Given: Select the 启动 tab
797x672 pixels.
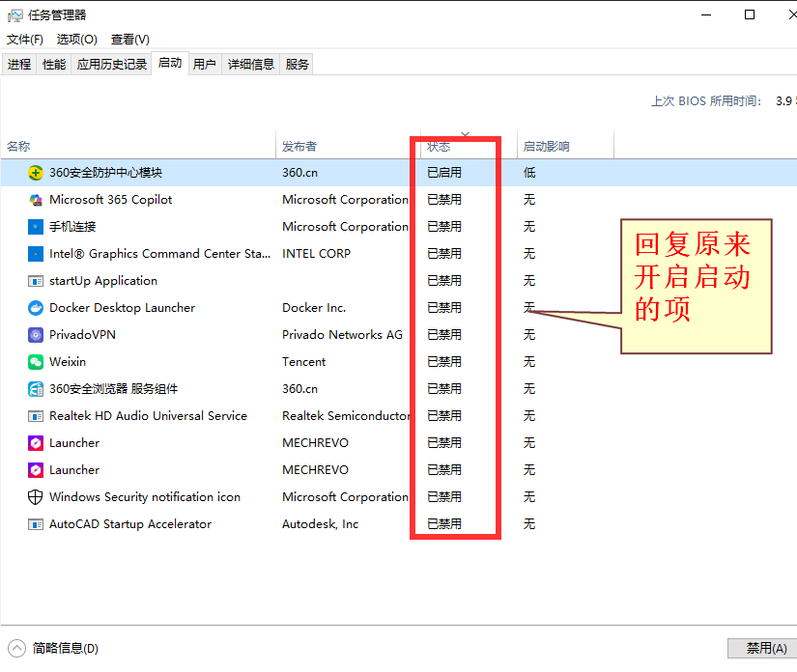Looking at the screenshot, I should (170, 63).
